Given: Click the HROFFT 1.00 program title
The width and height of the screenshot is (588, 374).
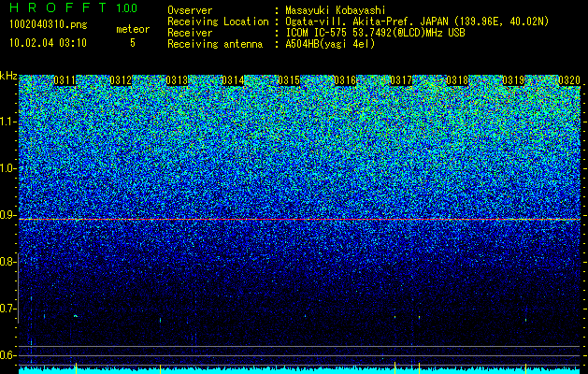Looking at the screenshot, I should pyautogui.click(x=74, y=7).
